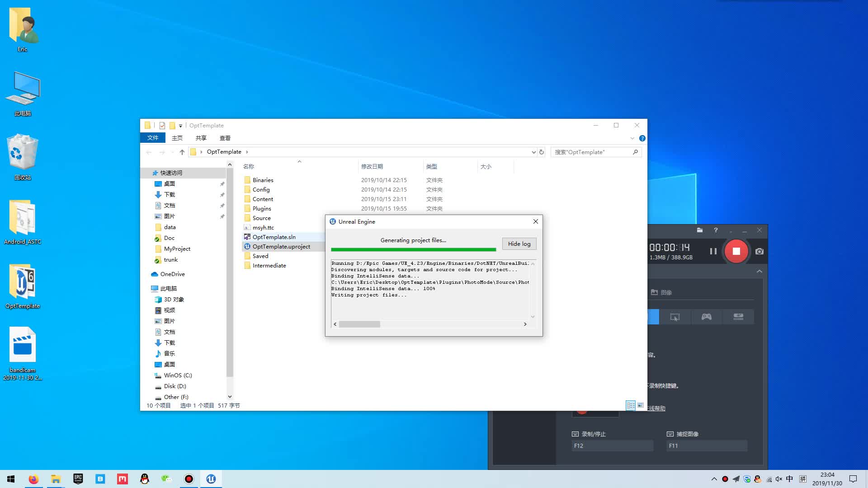Select OneDrive in navigation pane
Viewport: 868px width, 488px height.
click(x=172, y=274)
